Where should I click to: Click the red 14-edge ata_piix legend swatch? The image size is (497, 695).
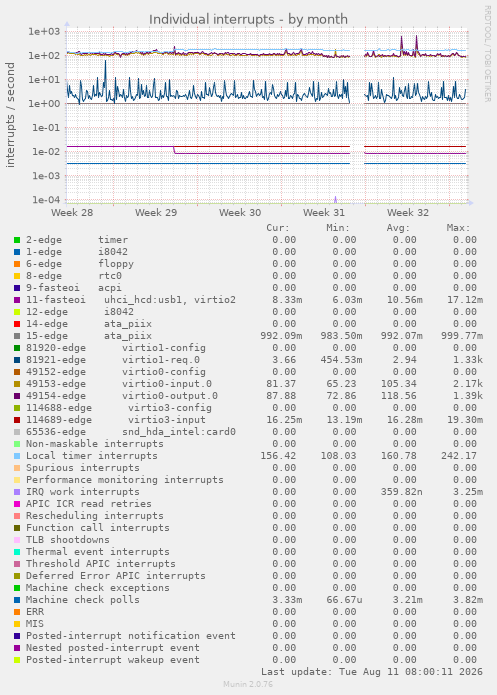17,324
